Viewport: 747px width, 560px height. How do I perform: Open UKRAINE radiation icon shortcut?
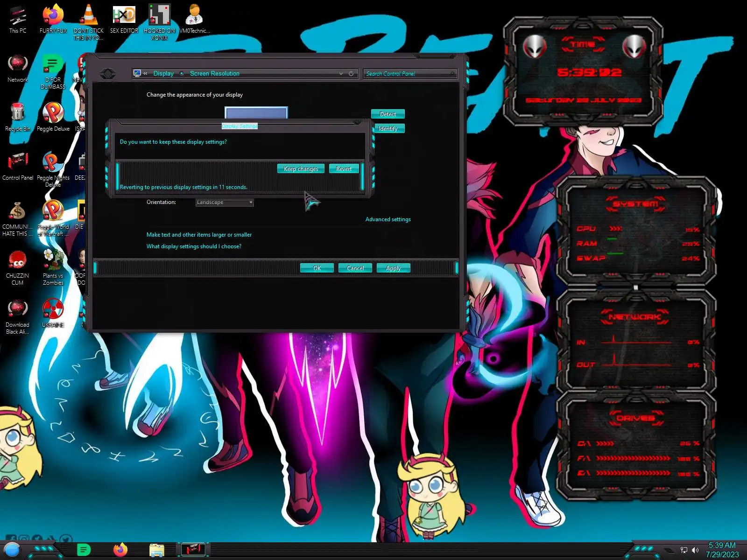[53, 313]
